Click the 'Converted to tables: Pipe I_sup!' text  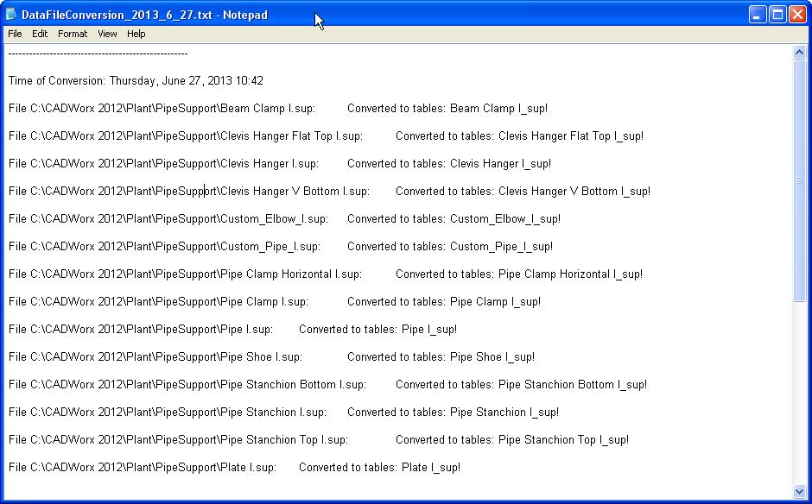(377, 330)
